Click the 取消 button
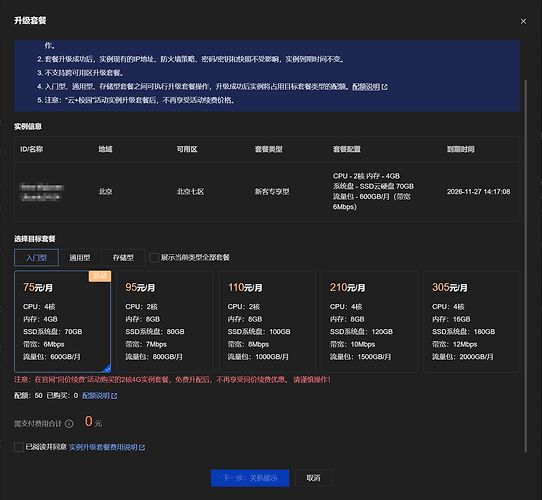This screenshot has width=542, height=500. [x=313, y=478]
